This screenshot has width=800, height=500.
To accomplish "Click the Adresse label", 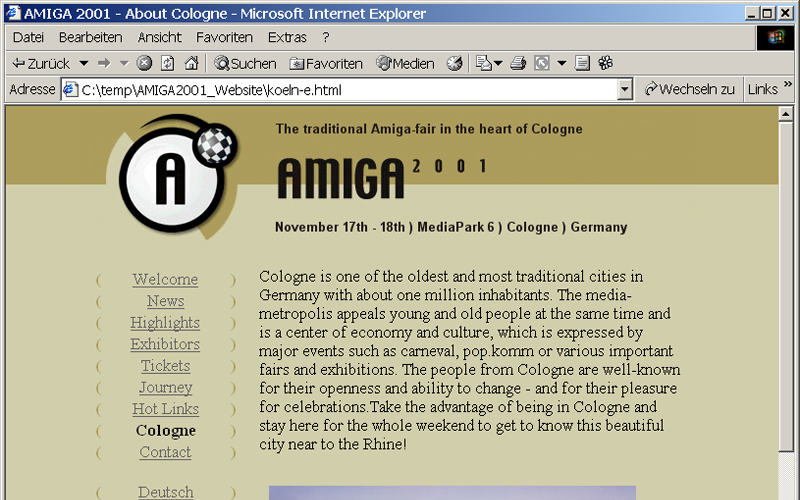I will click(x=32, y=89).
